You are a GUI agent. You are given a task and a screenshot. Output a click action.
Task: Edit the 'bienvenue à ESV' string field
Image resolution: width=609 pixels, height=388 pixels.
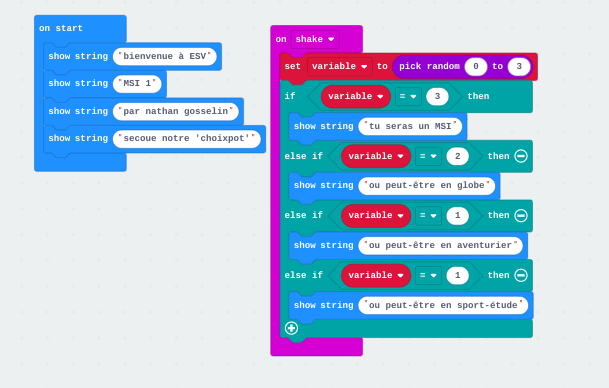click(165, 56)
